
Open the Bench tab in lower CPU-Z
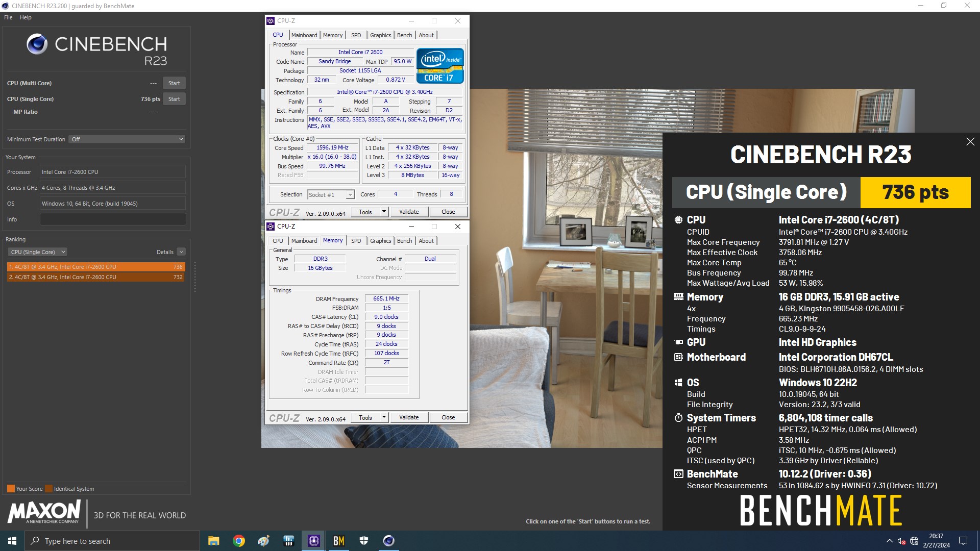[405, 241]
